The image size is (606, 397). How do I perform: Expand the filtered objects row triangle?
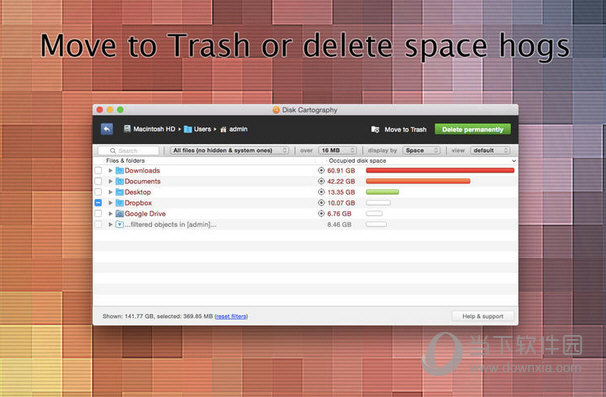click(x=110, y=225)
